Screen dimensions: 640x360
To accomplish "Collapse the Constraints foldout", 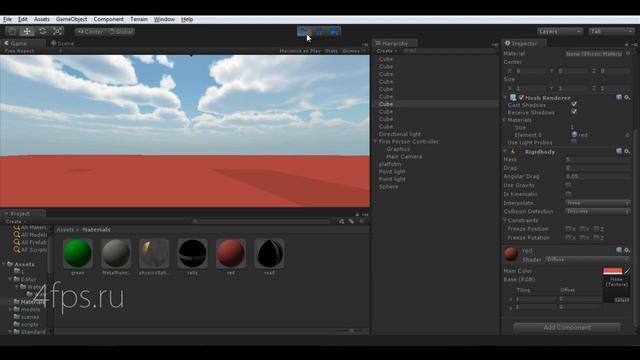I will pos(505,220).
